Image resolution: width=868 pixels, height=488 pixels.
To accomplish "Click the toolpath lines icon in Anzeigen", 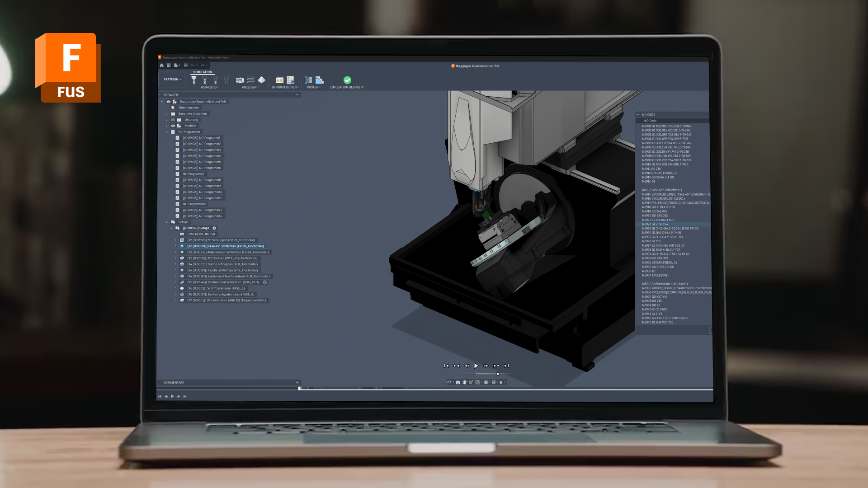I will [251, 80].
